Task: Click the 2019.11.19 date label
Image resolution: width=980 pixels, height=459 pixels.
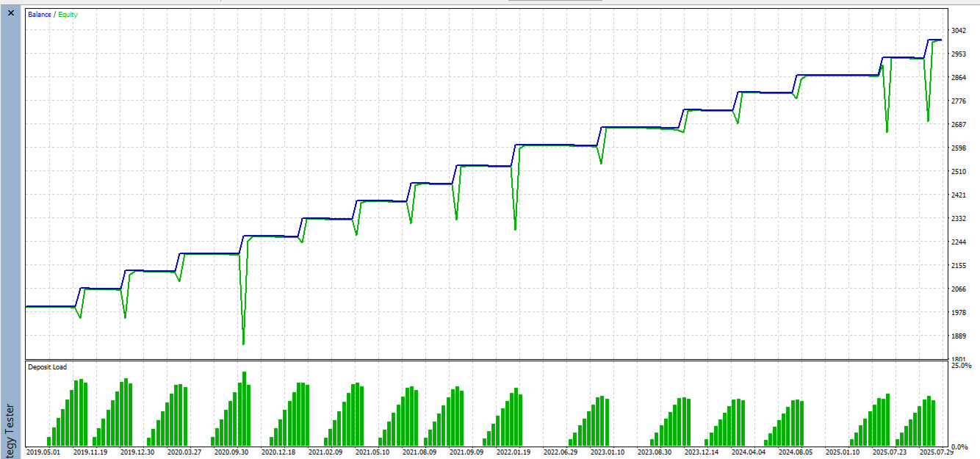Action: click(x=91, y=452)
